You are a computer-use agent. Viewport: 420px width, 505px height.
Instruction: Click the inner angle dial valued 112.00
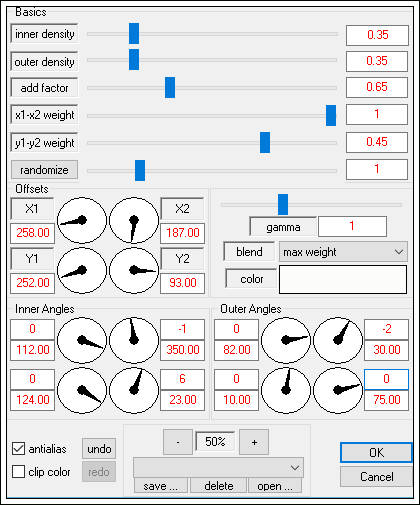(82, 340)
